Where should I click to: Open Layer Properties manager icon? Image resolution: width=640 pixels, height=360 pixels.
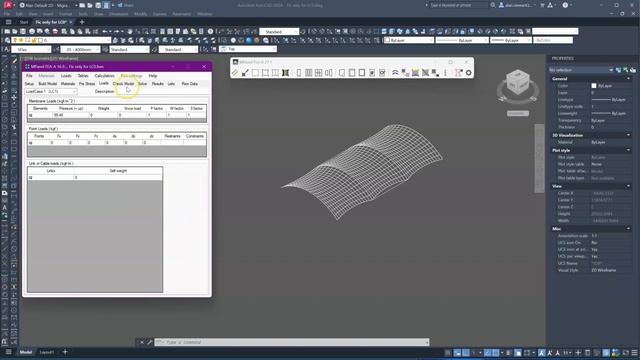tap(7, 40)
